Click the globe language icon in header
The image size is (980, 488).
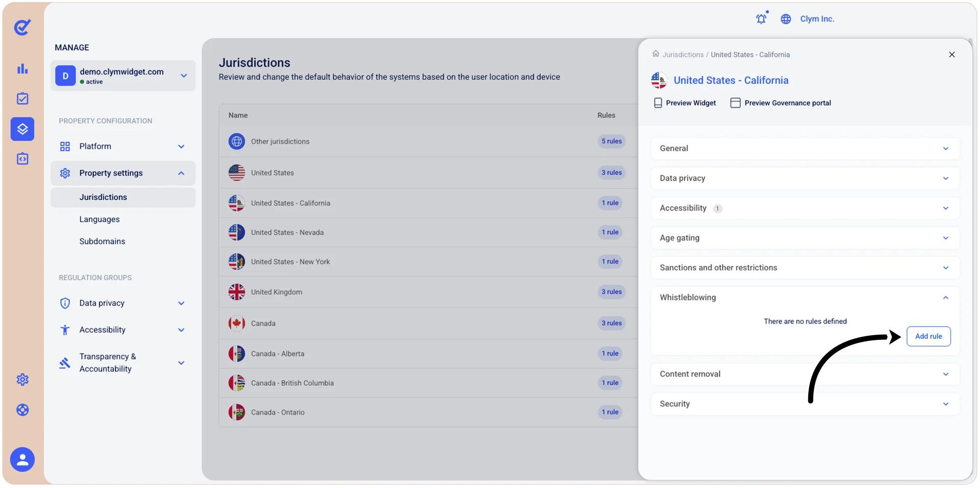pos(786,19)
